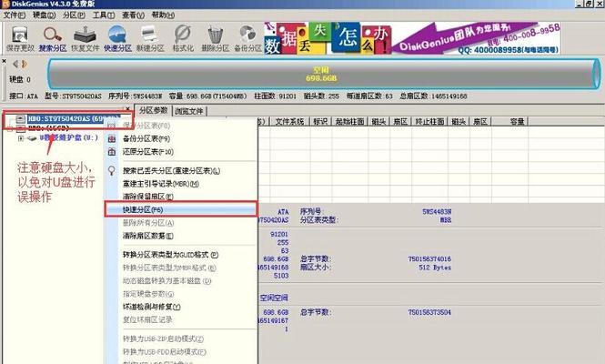Viewport: 605px width, 364px height.
Task: Click the restore partition table menu icon
Action: 112,152
